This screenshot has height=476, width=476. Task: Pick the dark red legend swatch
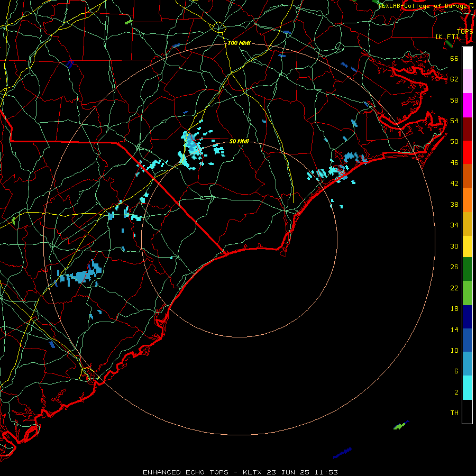pos(467,129)
